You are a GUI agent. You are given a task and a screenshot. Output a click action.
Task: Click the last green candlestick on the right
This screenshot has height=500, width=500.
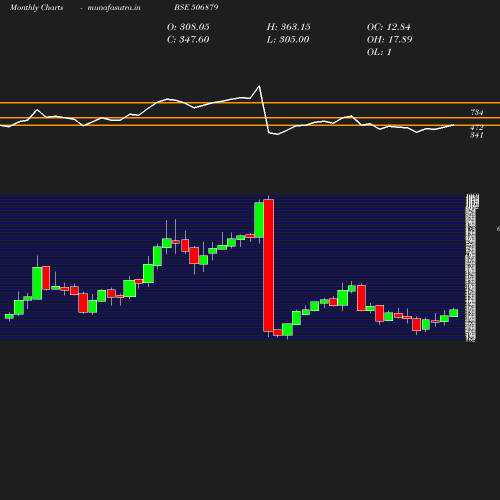(x=454, y=313)
